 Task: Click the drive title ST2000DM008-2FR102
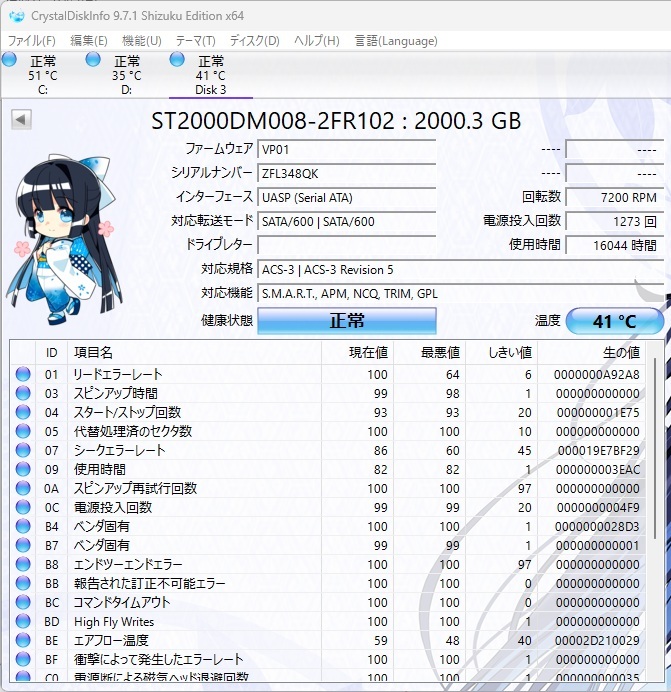pyautogui.click(x=272, y=120)
